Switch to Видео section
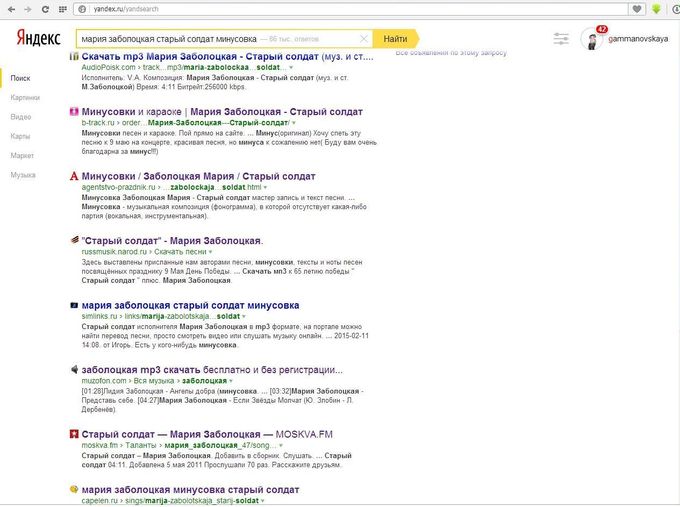The height and width of the screenshot is (507, 680). [x=21, y=117]
